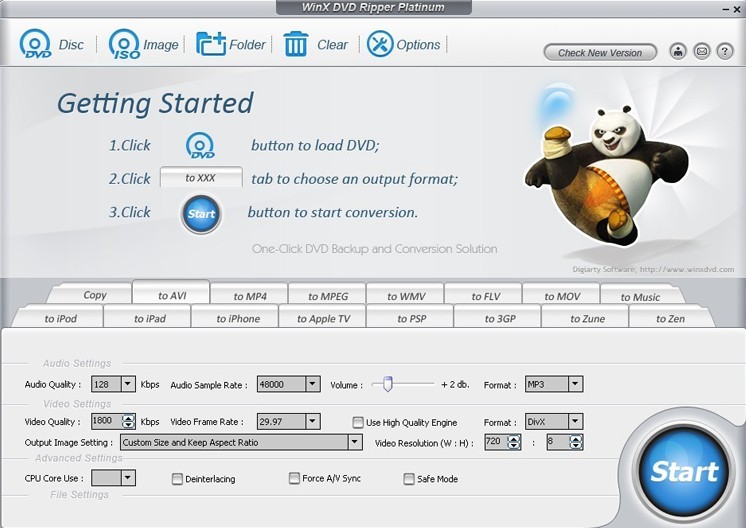This screenshot has width=746, height=528.
Task: Open the video Format DivX dropdown
Action: coord(575,421)
